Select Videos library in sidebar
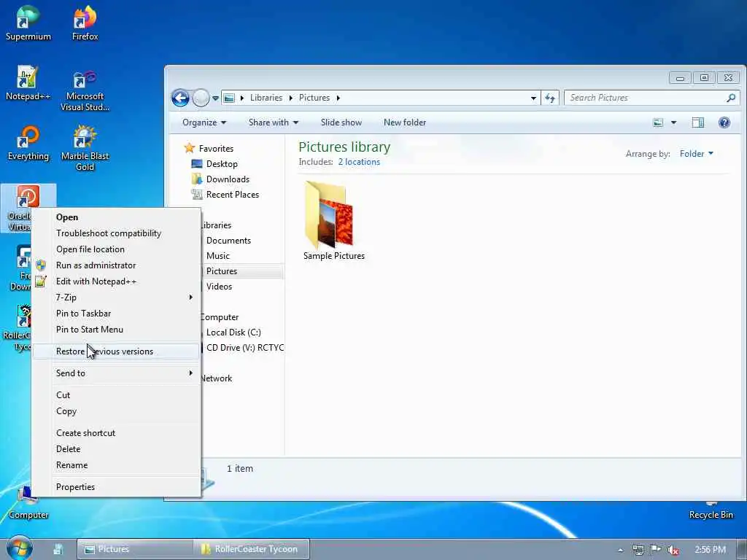 coord(219,286)
